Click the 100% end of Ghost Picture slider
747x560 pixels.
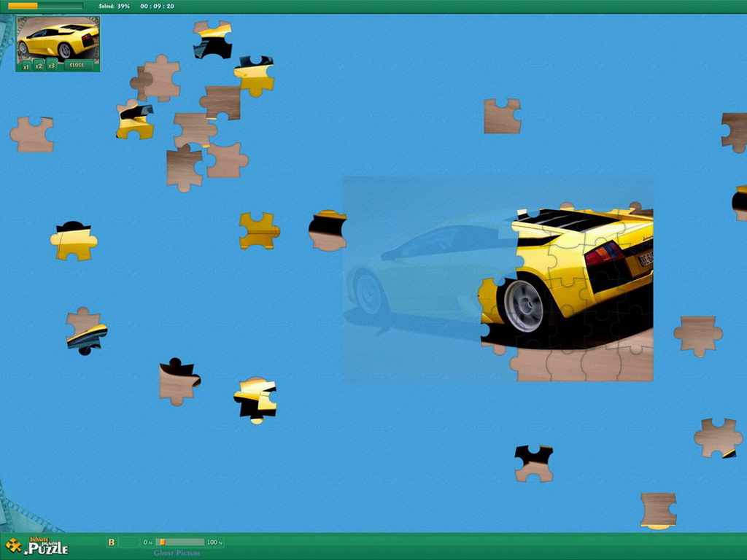[x=214, y=542]
